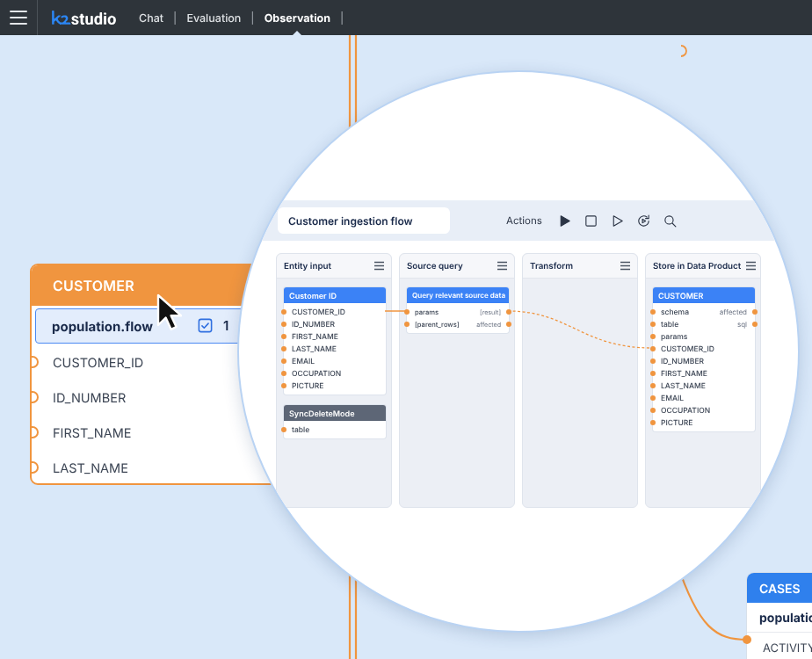Edit the Customer ingestion flow name field
The image size is (812, 659).
click(x=364, y=221)
